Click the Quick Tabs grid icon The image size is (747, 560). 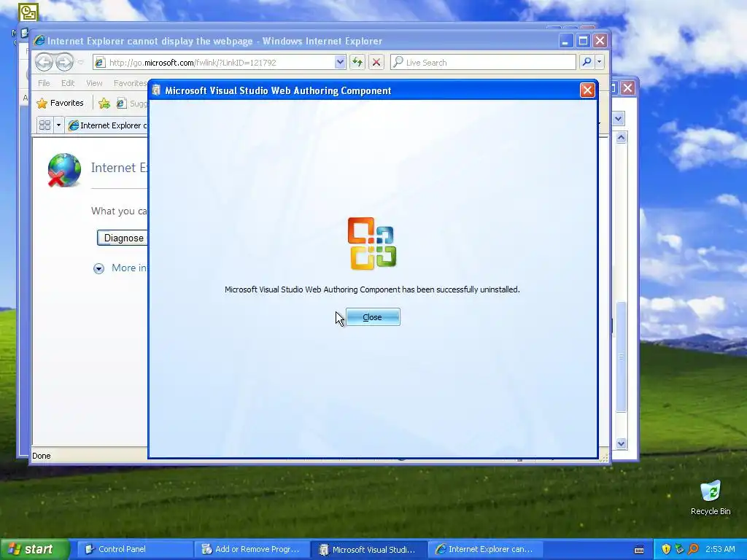[x=44, y=125]
